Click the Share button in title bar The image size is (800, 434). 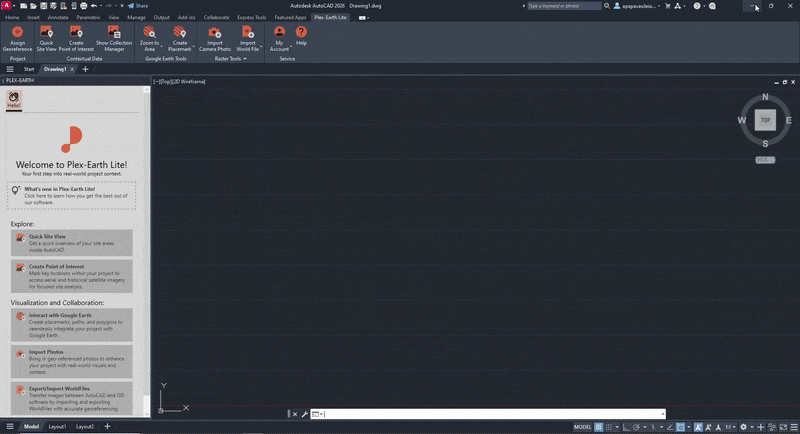138,6
